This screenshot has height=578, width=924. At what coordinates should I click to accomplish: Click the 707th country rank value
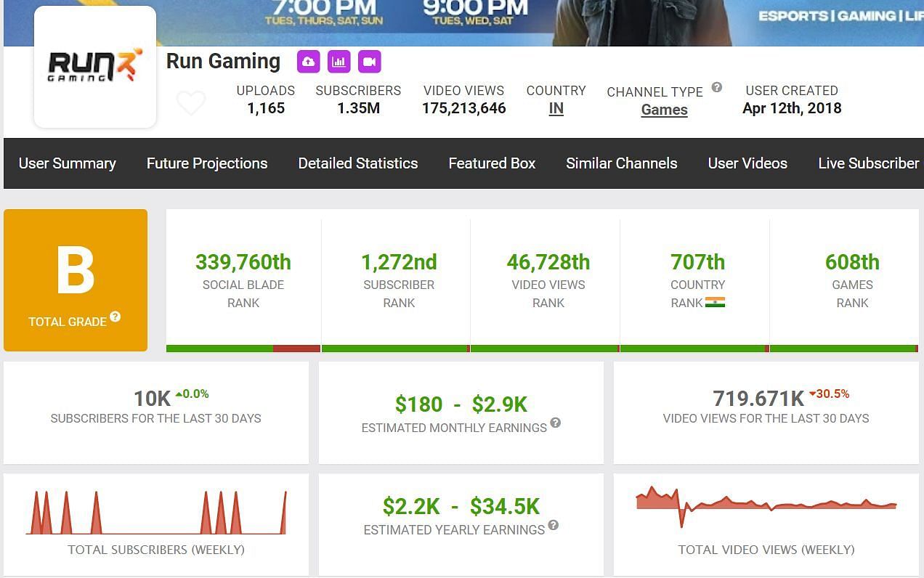pos(698,262)
